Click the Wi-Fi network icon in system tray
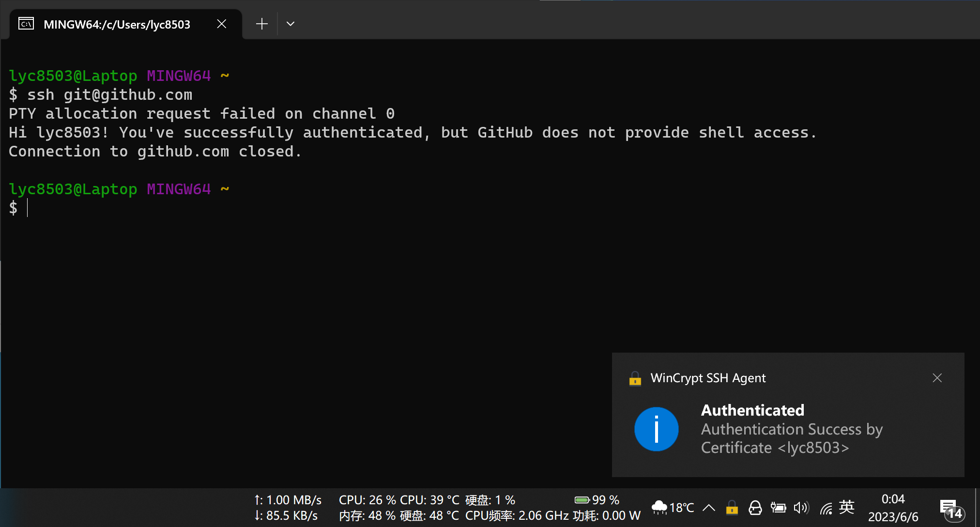Image resolution: width=980 pixels, height=527 pixels. pos(826,508)
